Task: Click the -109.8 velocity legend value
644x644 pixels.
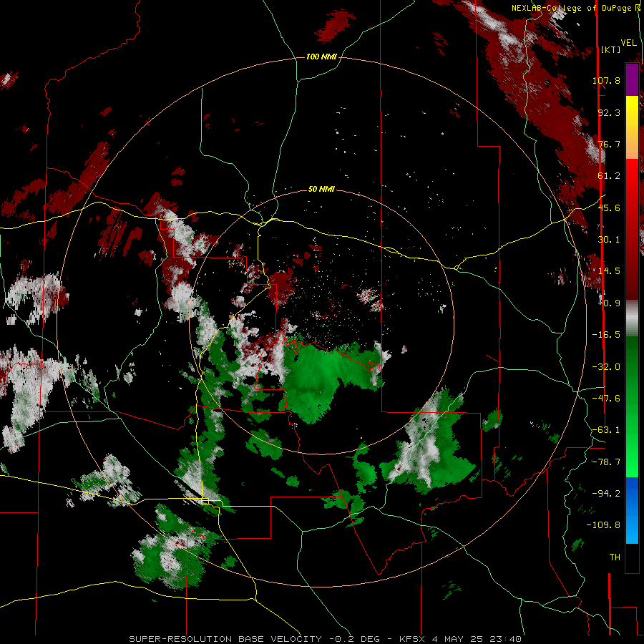Action: pos(603,525)
